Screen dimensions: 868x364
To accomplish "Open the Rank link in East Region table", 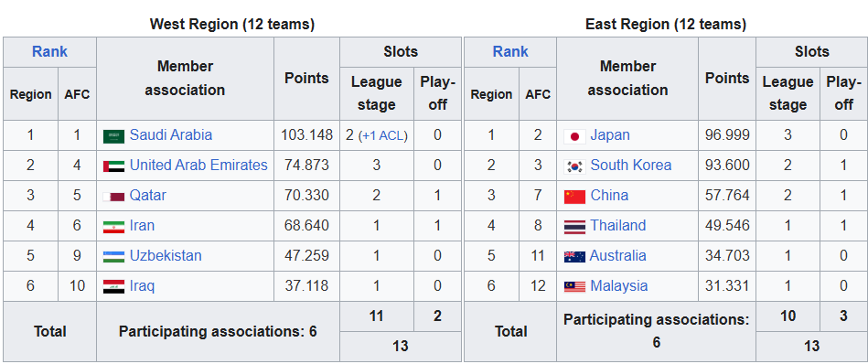I will pos(509,52).
